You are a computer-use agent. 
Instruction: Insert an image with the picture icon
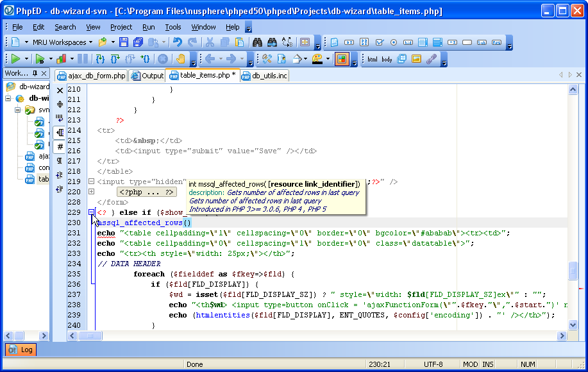tap(416, 59)
